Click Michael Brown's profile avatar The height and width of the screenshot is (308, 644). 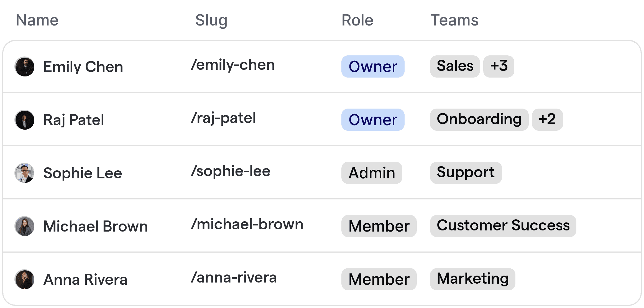click(24, 226)
